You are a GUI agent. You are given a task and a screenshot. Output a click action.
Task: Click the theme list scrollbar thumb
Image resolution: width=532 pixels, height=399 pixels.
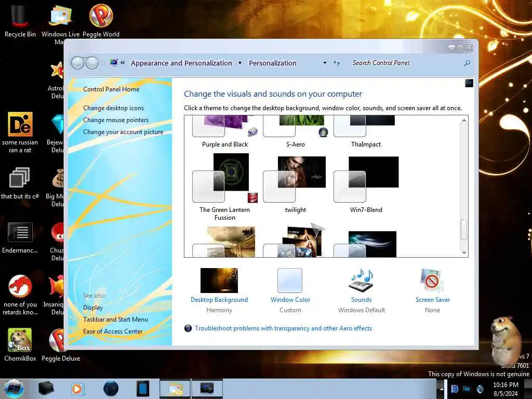pyautogui.click(x=463, y=230)
